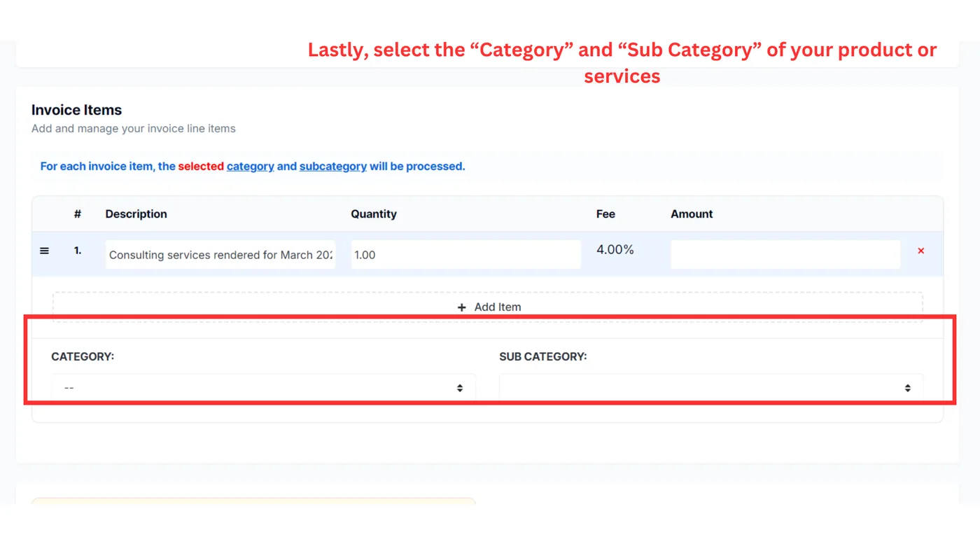
Task: Click the Fee column header
Action: 605,214
